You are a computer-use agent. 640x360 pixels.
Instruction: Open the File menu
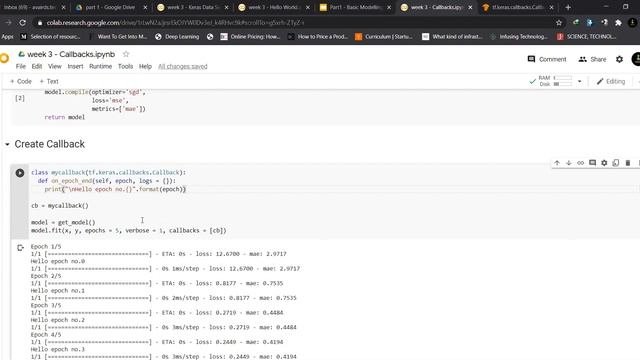21,67
